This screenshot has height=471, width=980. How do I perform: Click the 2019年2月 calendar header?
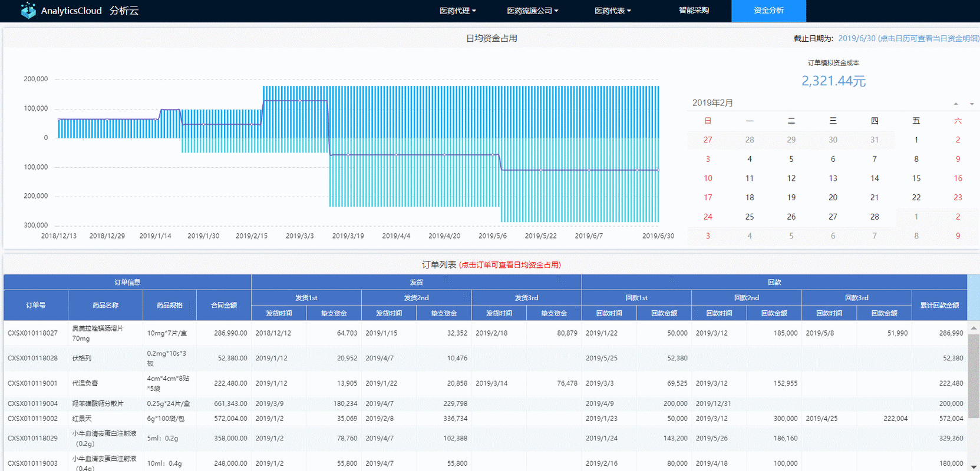712,103
